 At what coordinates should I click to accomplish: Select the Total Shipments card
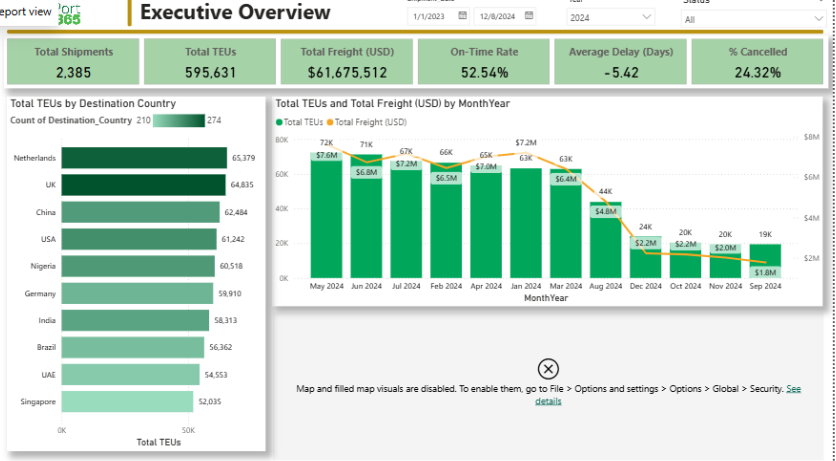(74, 61)
